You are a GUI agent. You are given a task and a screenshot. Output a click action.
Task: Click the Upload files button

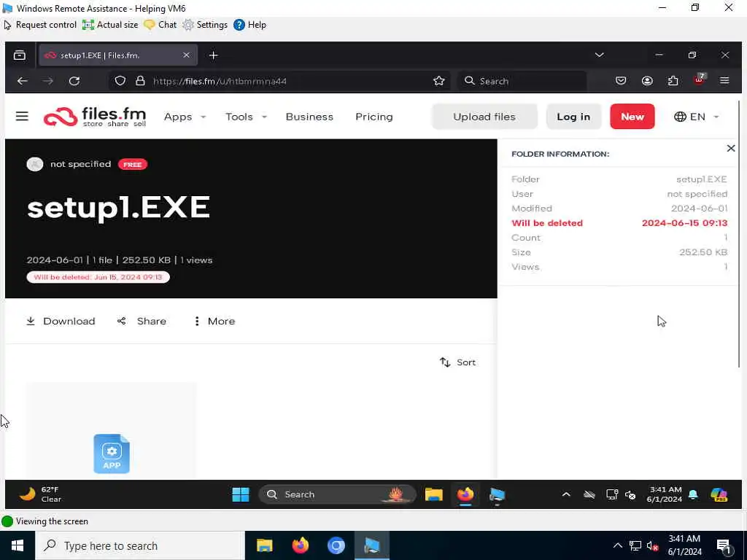tap(484, 117)
